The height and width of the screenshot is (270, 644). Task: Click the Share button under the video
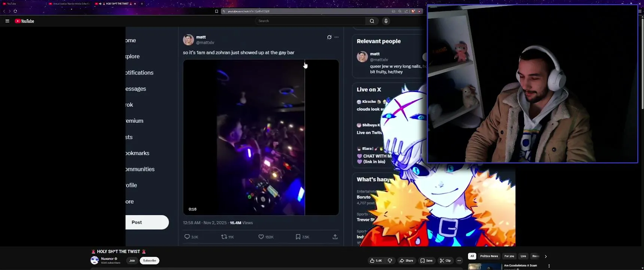[x=406, y=261]
